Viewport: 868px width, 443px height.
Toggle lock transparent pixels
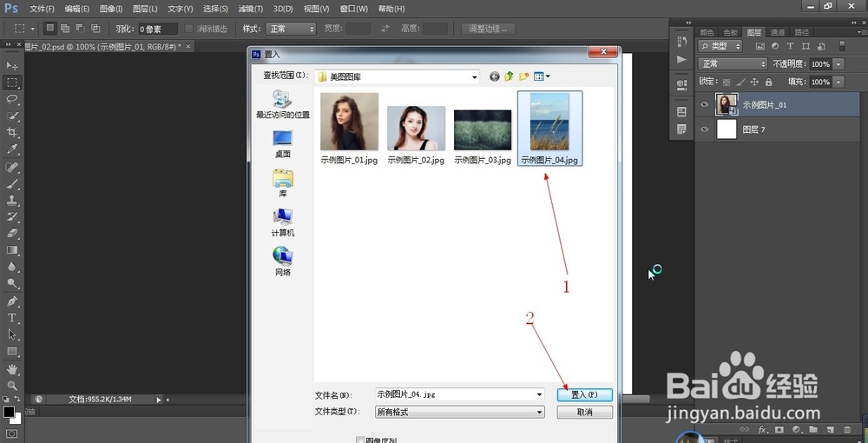(727, 82)
